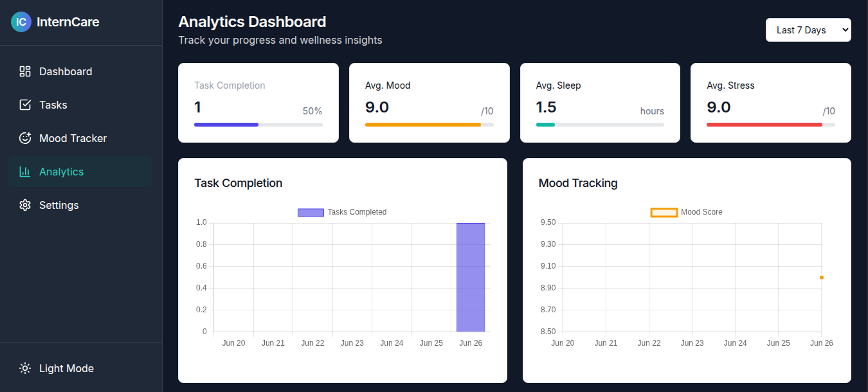Screen dimensions: 868x392
Task: Click the Dashboard grid icon in sidebar
Action: coord(25,71)
